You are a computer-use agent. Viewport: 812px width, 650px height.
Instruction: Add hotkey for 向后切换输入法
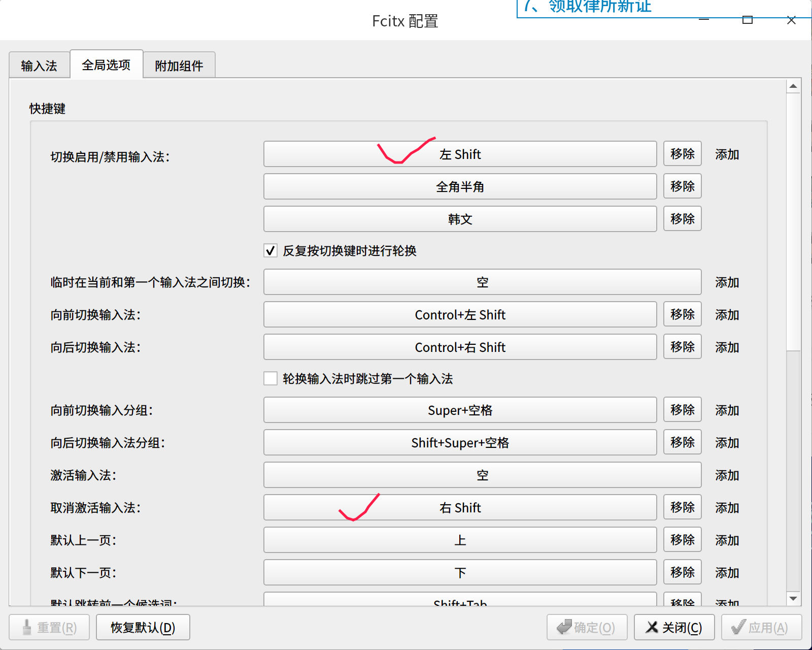click(727, 347)
